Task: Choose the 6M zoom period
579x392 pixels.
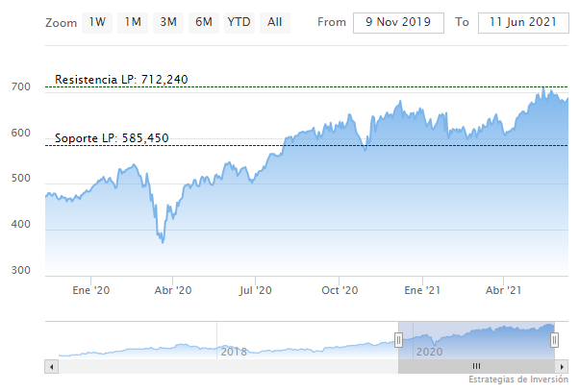Action: [203, 21]
